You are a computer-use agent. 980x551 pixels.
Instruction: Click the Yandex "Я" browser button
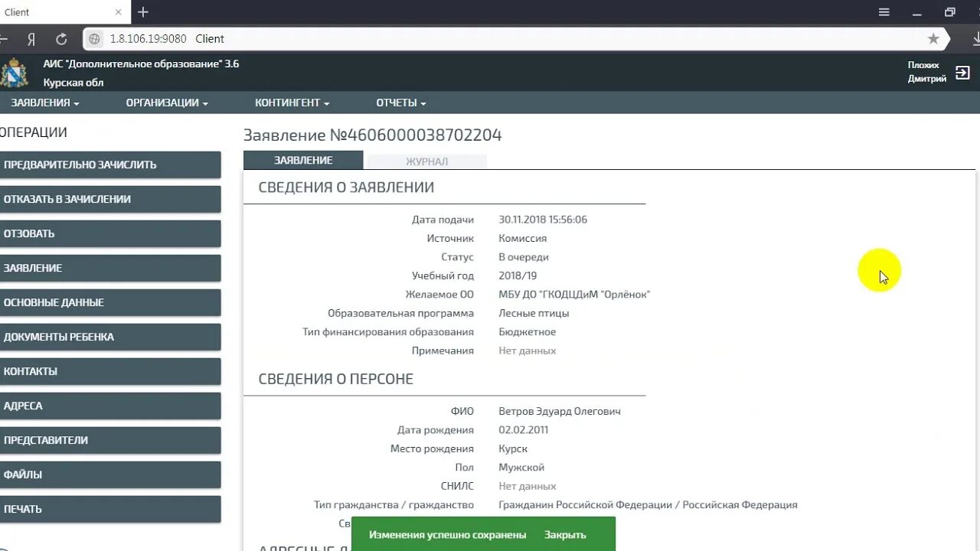(x=31, y=38)
